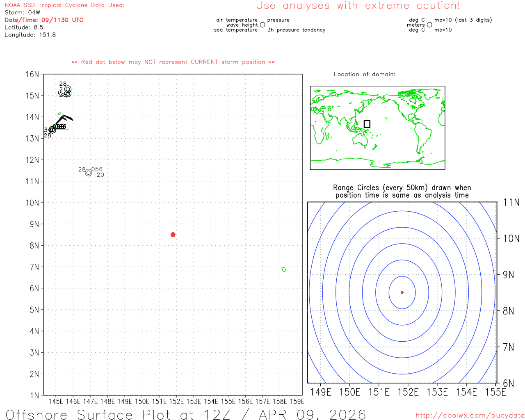525x420 pixels.
Task: Select the black domain box on world map
Action: (x=367, y=124)
